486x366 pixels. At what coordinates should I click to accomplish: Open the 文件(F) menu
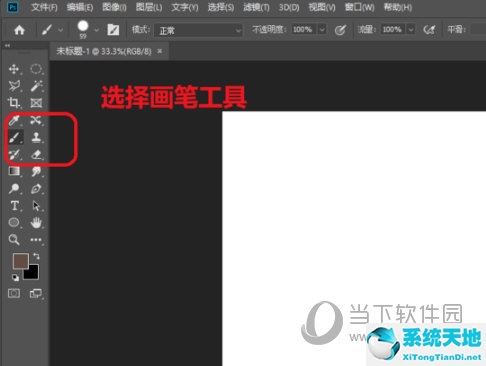click(44, 7)
